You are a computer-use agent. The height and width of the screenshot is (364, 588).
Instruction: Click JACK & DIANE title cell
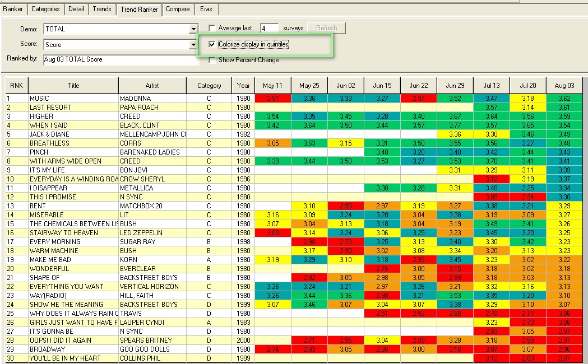(x=73, y=134)
